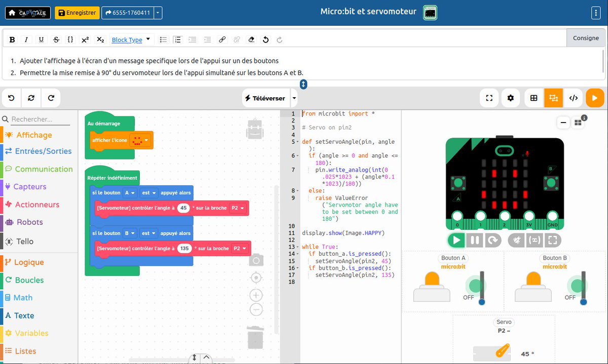Click the share code 6555-1760411 button

pos(128,13)
